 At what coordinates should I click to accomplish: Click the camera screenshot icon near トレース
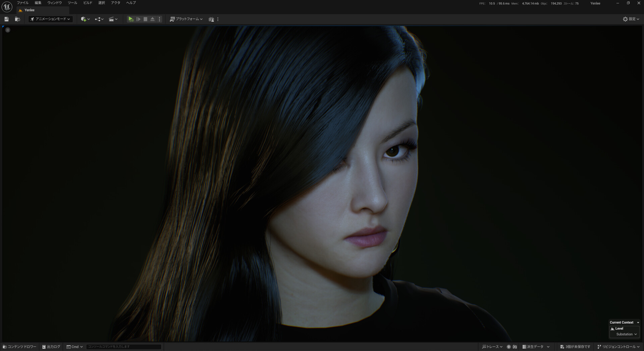(x=515, y=347)
